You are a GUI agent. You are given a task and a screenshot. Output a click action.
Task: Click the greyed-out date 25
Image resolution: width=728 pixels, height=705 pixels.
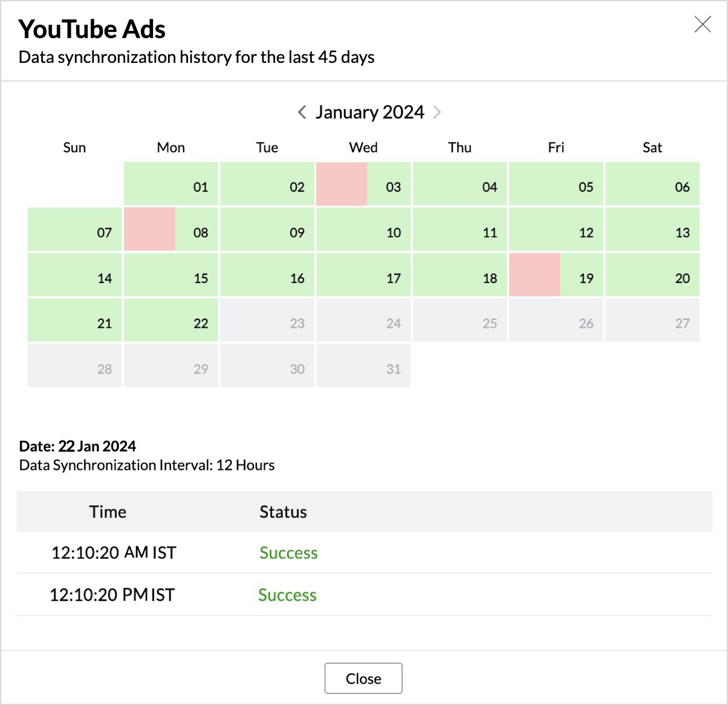pos(460,320)
